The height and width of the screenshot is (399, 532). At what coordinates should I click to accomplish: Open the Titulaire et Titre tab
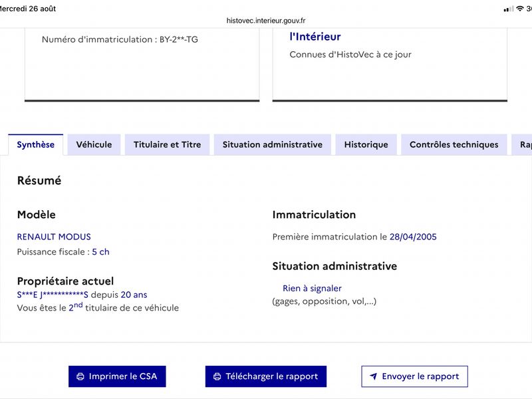coord(168,145)
